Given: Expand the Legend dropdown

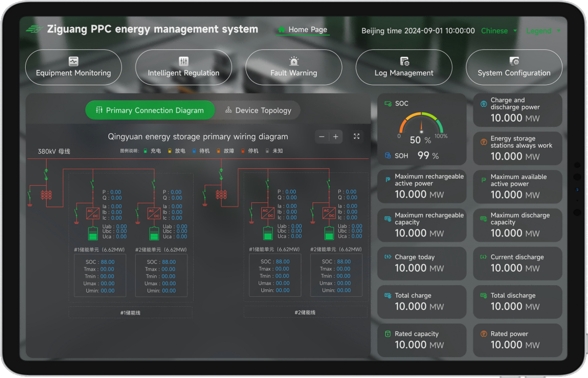Looking at the screenshot, I should (x=543, y=31).
